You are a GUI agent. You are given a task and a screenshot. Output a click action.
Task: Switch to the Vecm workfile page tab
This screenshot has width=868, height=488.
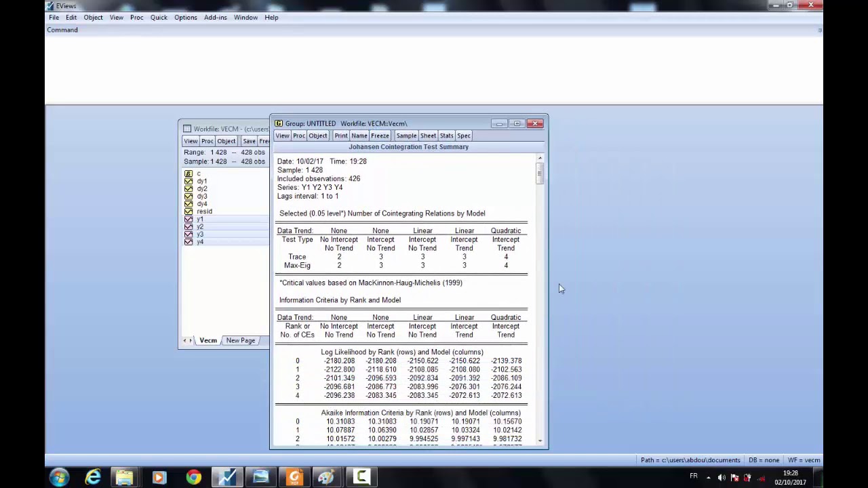(x=208, y=340)
